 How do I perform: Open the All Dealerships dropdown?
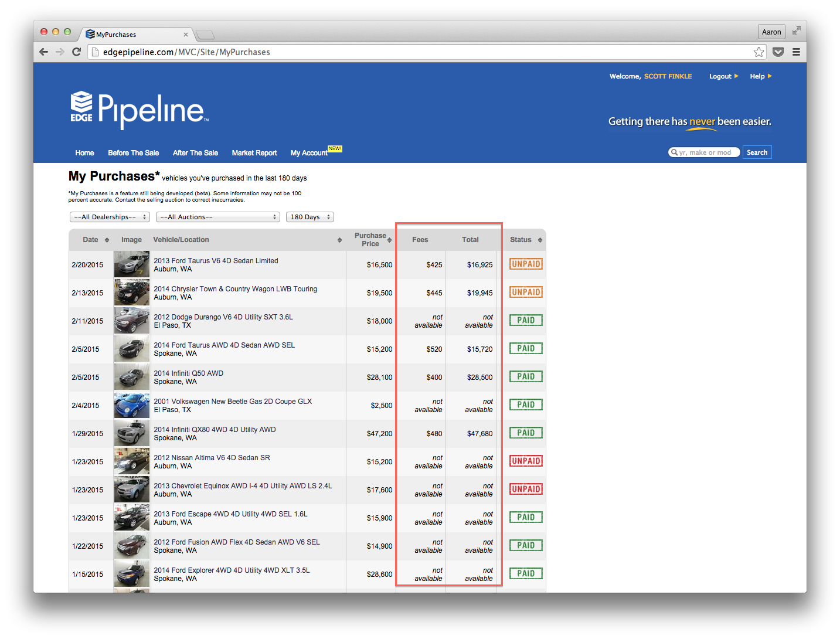[x=110, y=217]
